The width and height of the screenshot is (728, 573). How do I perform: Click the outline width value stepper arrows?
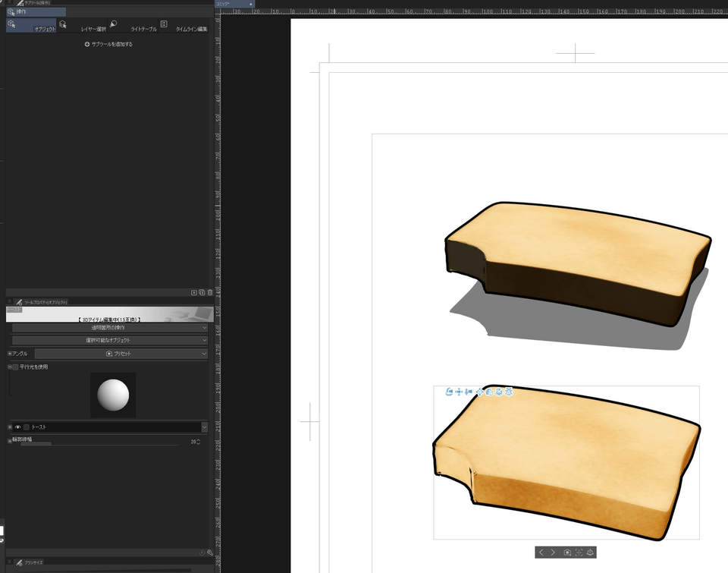pyautogui.click(x=199, y=442)
